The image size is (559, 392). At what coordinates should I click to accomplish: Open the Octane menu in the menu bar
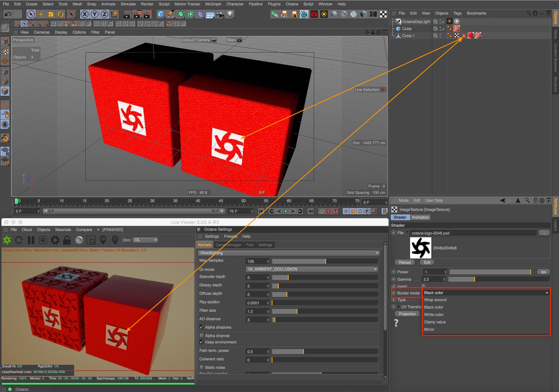[292, 4]
